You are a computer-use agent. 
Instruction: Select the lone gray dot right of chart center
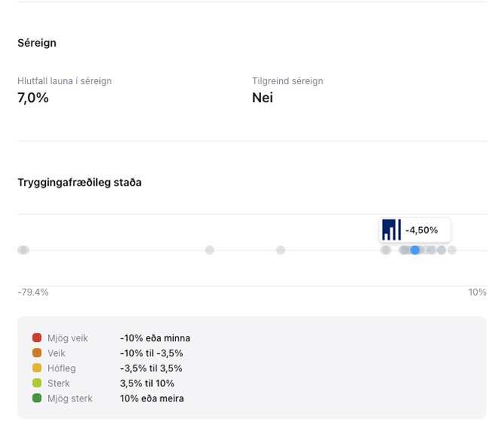tap(281, 250)
